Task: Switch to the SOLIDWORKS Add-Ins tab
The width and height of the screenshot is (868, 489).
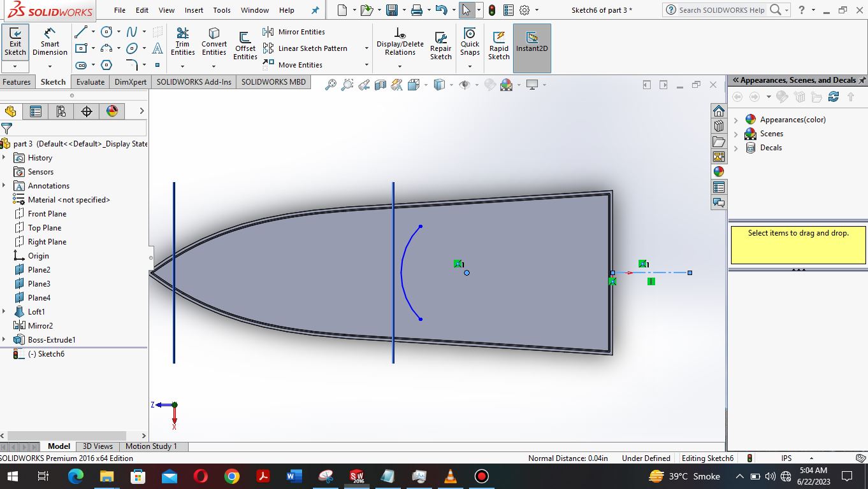Action: [x=194, y=82]
